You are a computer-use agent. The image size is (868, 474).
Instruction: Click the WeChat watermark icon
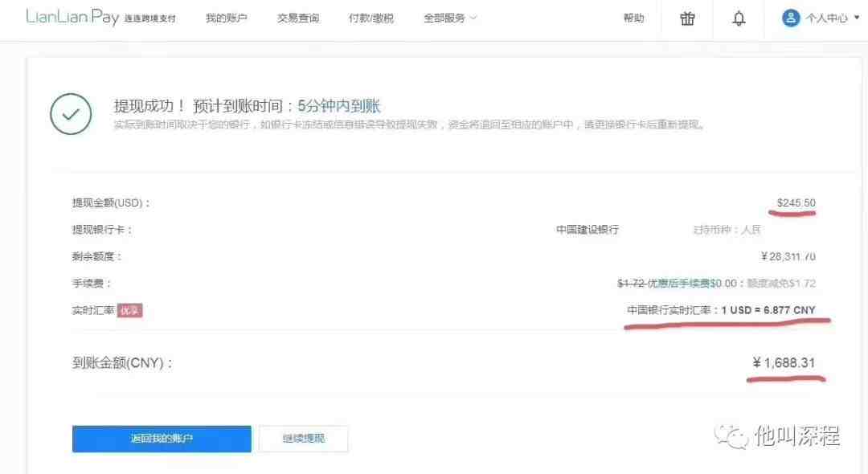[731, 436]
